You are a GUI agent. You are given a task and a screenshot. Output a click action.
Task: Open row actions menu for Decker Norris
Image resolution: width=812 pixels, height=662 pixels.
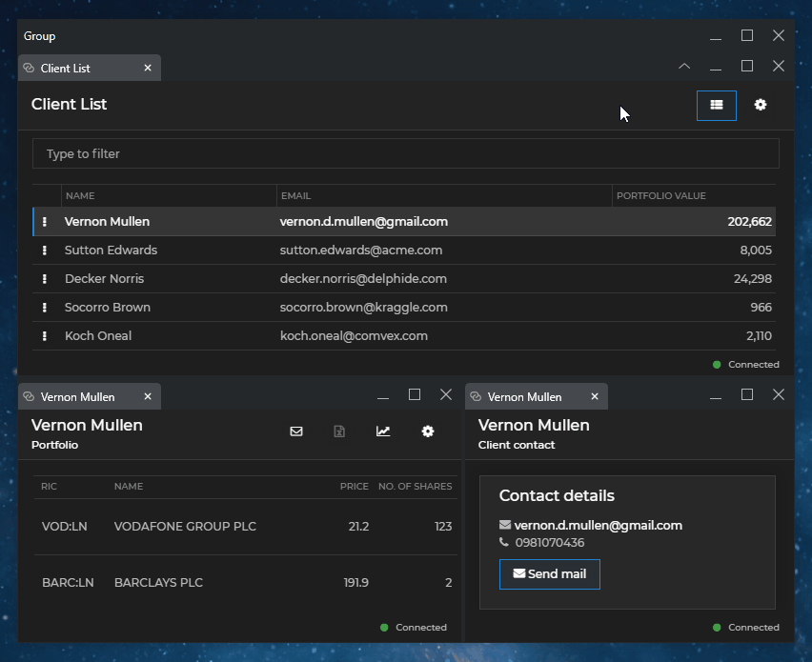click(45, 279)
